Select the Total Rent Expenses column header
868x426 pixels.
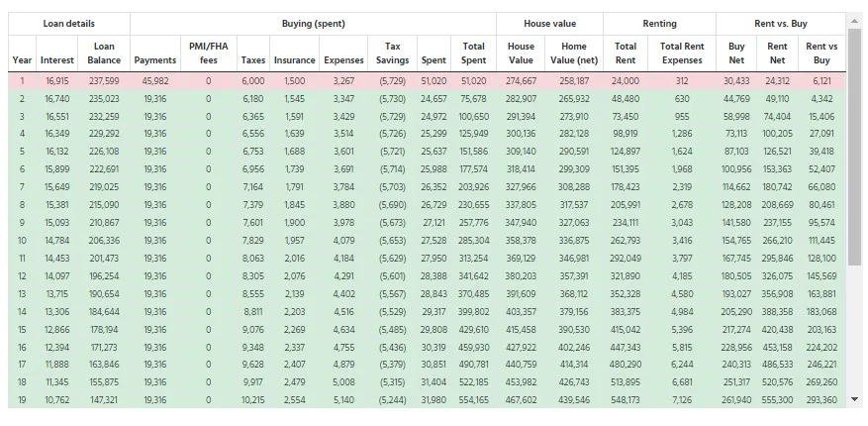coord(682,53)
